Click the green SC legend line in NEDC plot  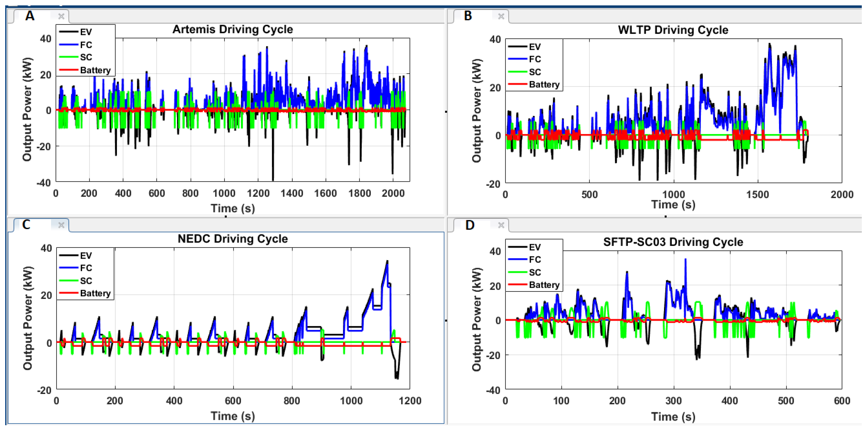(69, 281)
